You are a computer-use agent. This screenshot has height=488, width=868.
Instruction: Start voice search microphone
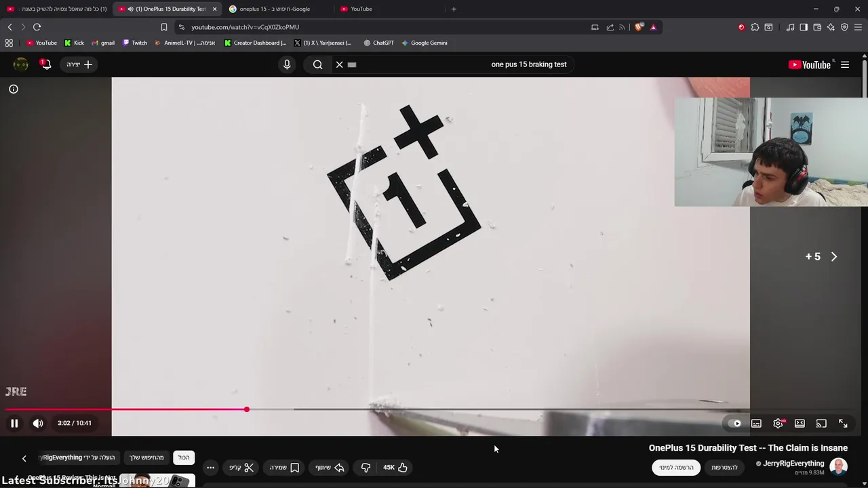287,64
